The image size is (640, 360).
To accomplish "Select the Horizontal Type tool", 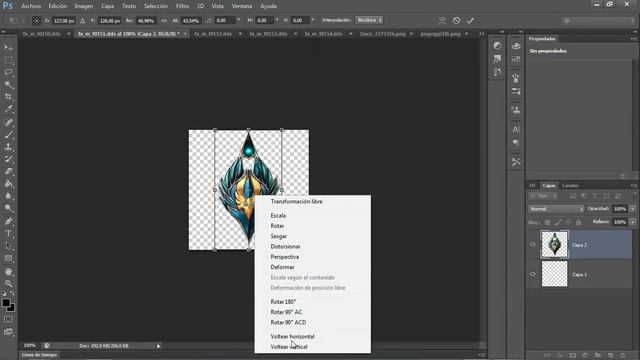I will click(x=8, y=233).
